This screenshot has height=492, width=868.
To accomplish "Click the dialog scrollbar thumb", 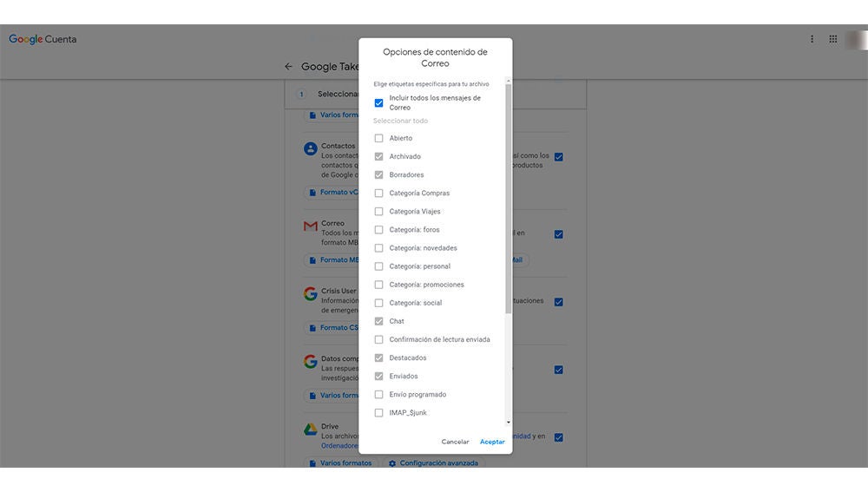I will [508, 199].
